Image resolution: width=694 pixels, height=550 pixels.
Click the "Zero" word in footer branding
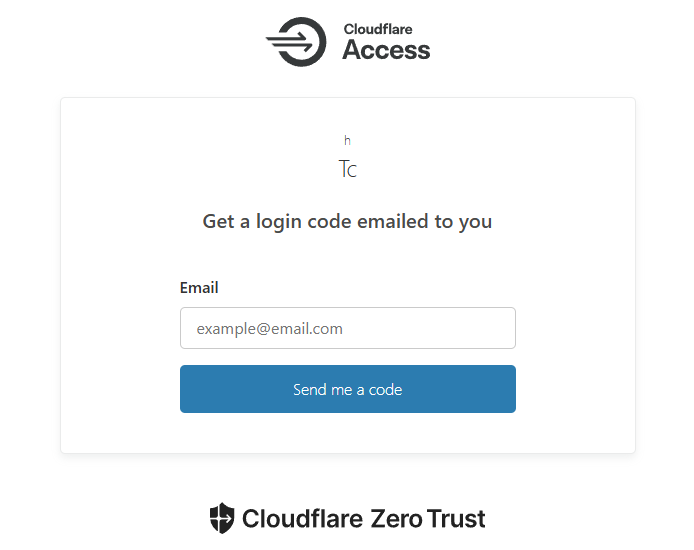pyautogui.click(x=396, y=519)
